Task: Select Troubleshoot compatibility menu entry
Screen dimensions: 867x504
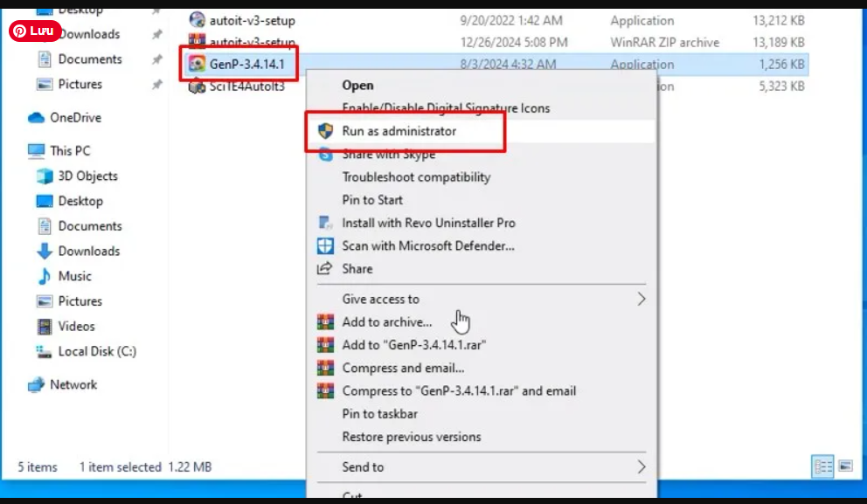Action: (x=416, y=177)
